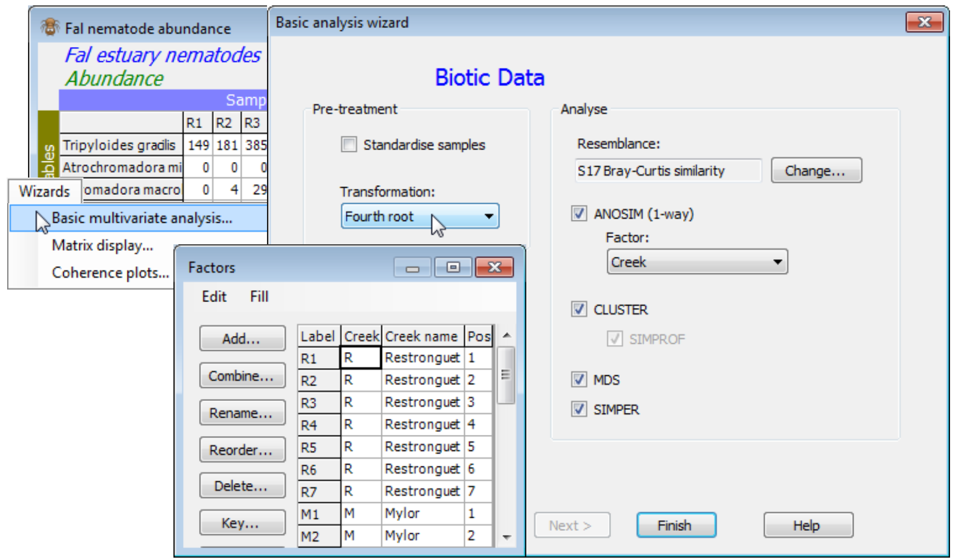The image size is (956, 560).
Task: Close the Factors window
Action: pyautogui.click(x=495, y=267)
